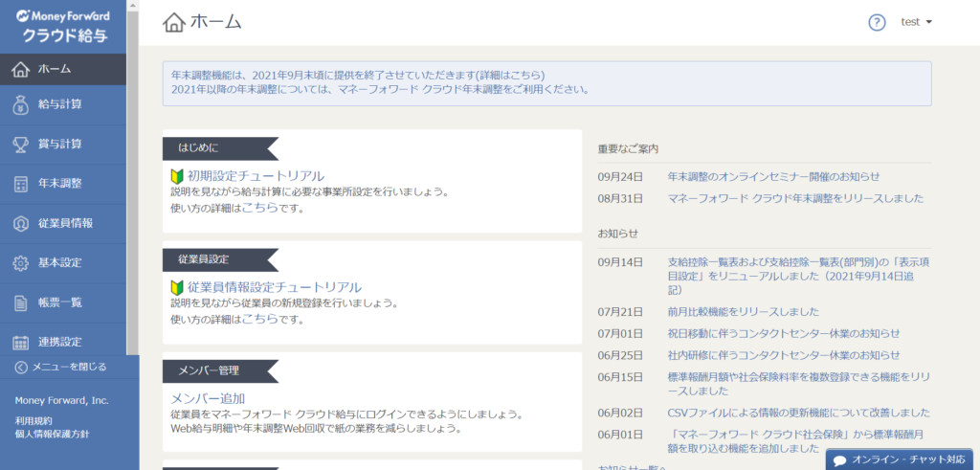Click the 重要なご案内 heading
Viewport: 980px width, 470px height.
628,148
